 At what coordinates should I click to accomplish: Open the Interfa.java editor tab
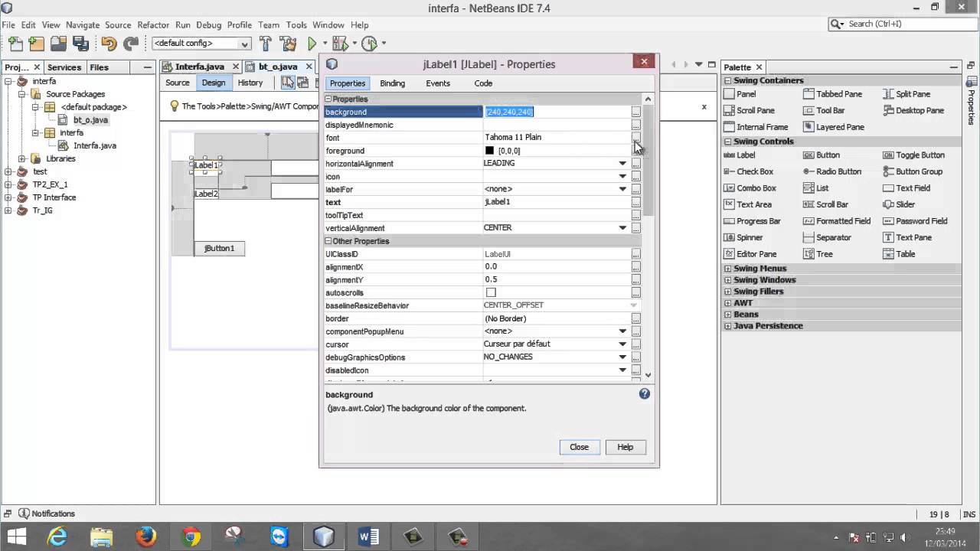click(199, 67)
